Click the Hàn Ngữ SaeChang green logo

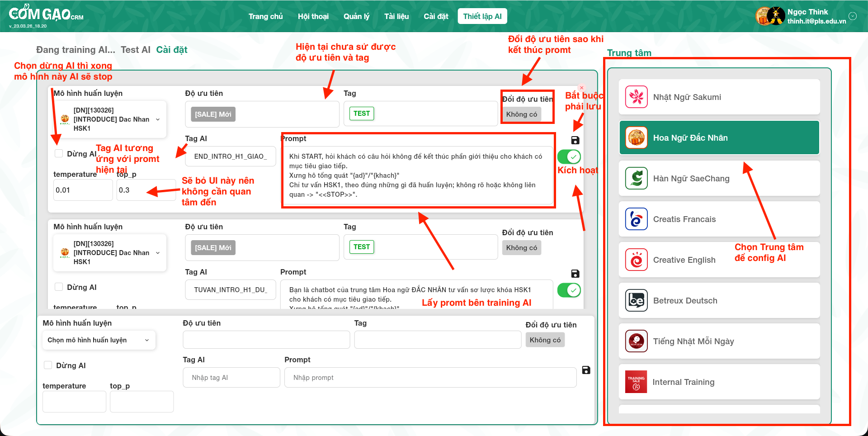click(637, 178)
